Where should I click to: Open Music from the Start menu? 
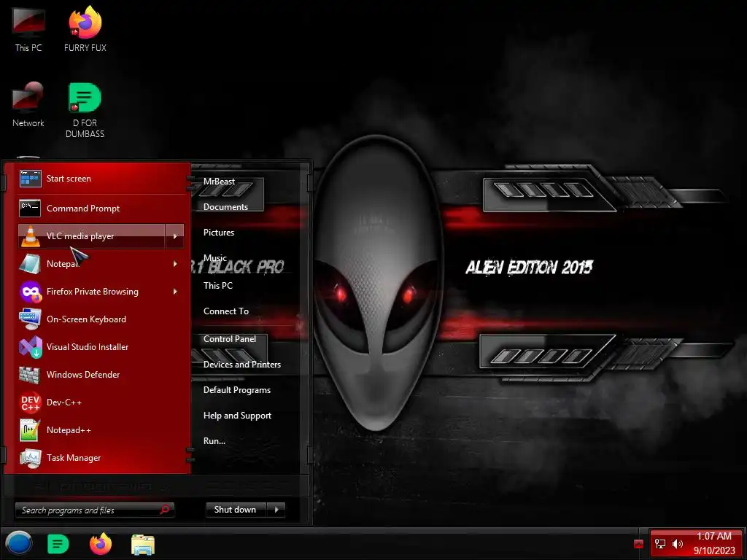tap(215, 258)
